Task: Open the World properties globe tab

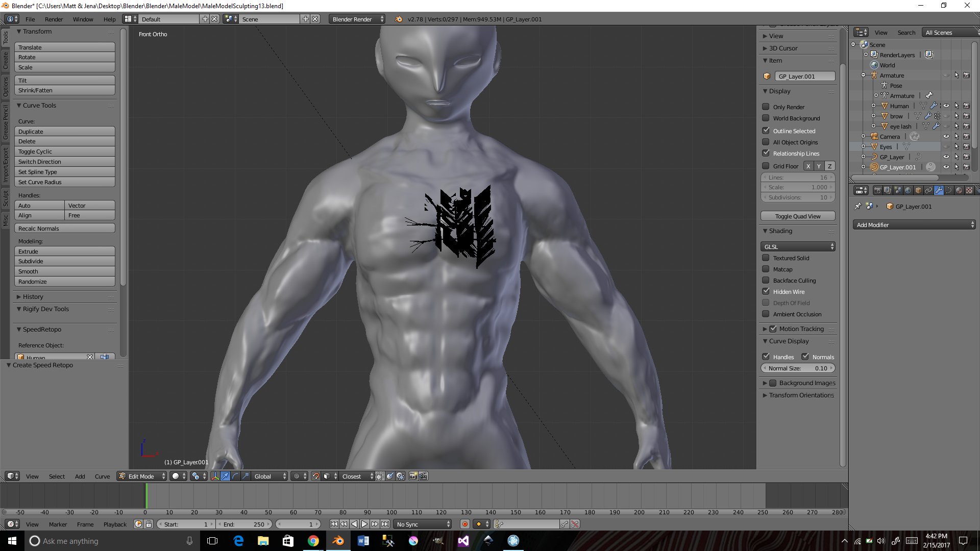Action: click(x=908, y=190)
